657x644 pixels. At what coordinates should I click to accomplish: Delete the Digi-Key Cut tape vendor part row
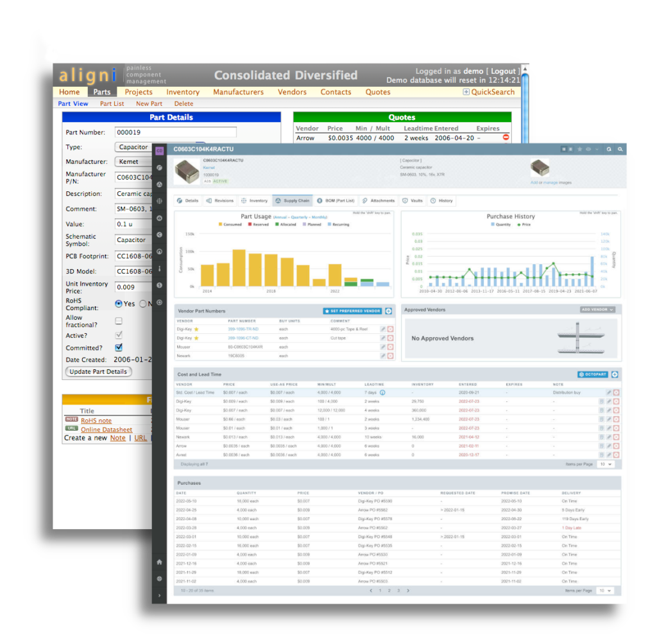point(391,338)
